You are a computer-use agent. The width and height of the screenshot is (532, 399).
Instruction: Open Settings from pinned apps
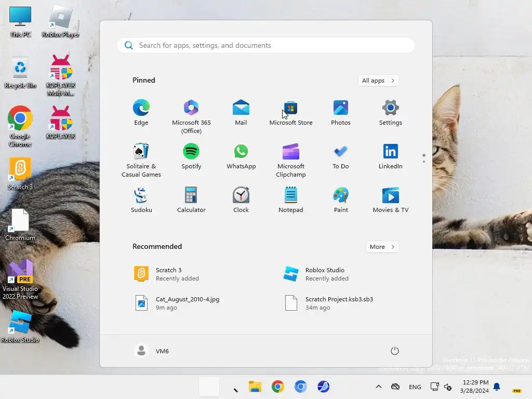point(391,113)
